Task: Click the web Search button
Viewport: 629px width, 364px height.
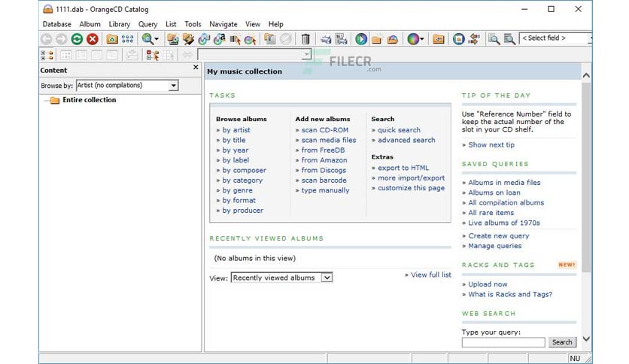Action: pos(562,342)
